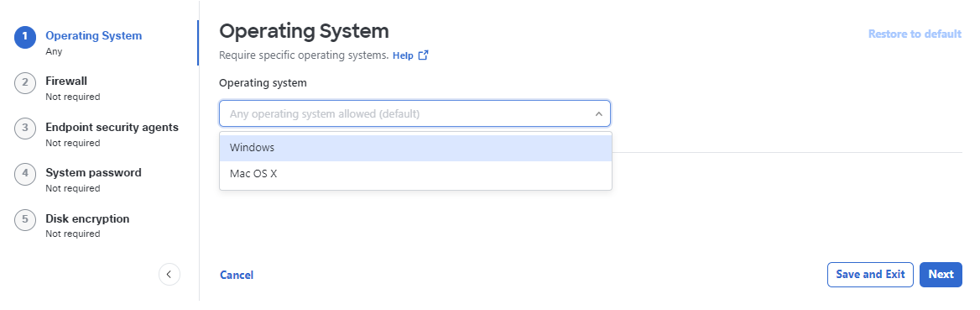Go to the Firewall step label
This screenshot has height=310, width=980.
click(66, 81)
